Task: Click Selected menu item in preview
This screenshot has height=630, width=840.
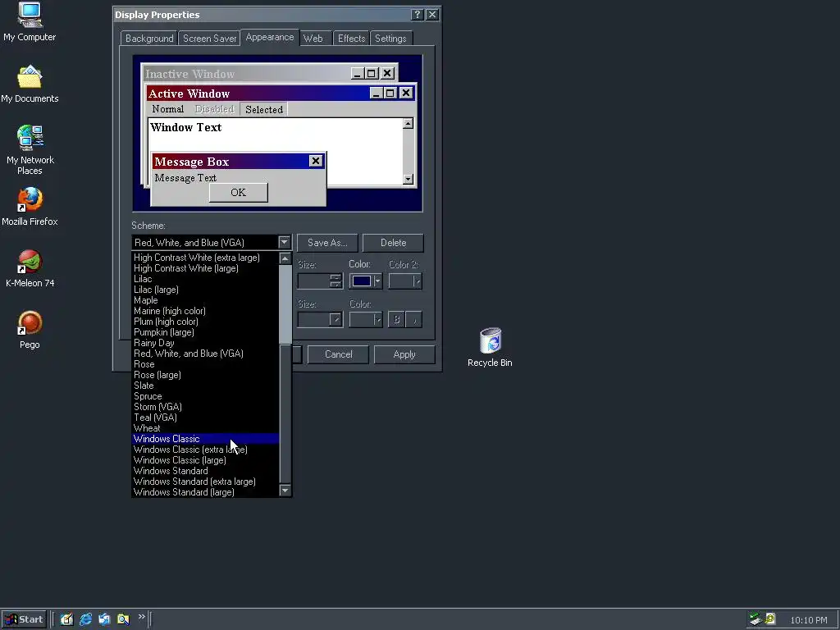Action: [264, 109]
